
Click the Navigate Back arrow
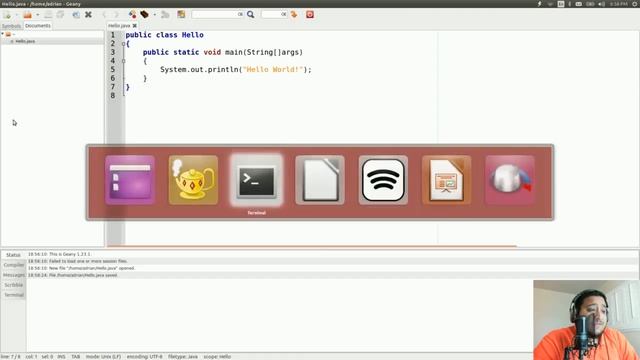[x=104, y=15]
